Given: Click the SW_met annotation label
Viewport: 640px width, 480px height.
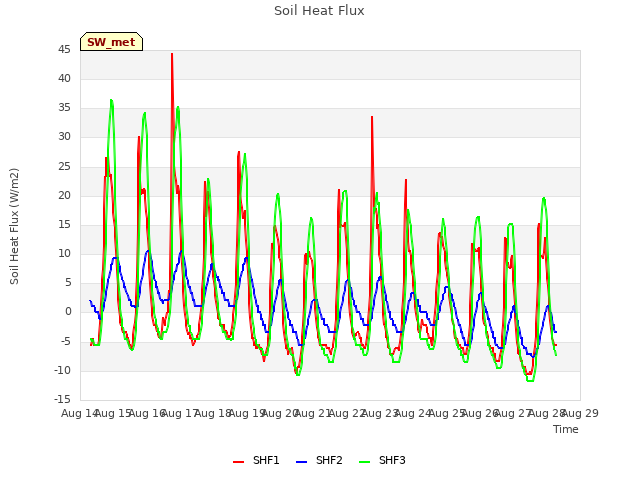Looking at the screenshot, I should click(x=111, y=42).
